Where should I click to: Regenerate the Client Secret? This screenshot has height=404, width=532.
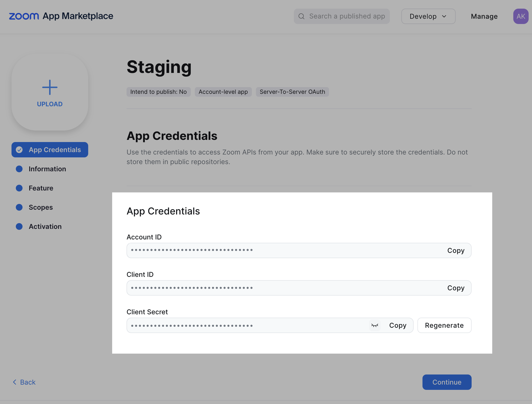pos(444,326)
